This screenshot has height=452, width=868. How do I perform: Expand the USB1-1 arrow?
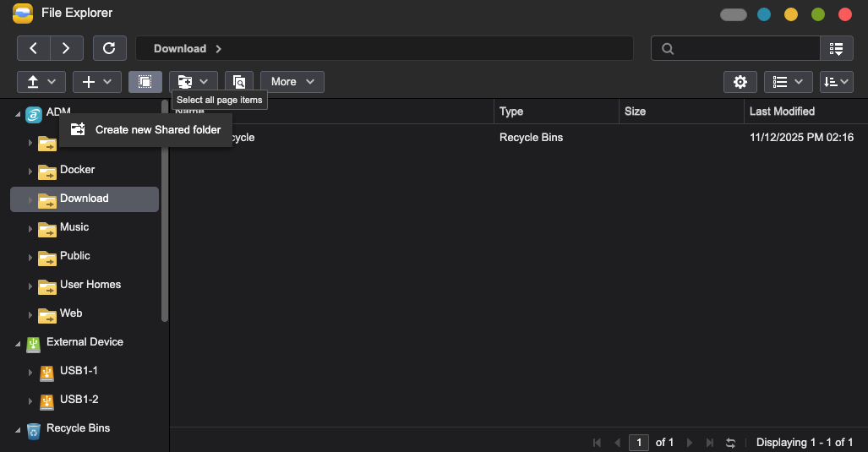coord(30,373)
